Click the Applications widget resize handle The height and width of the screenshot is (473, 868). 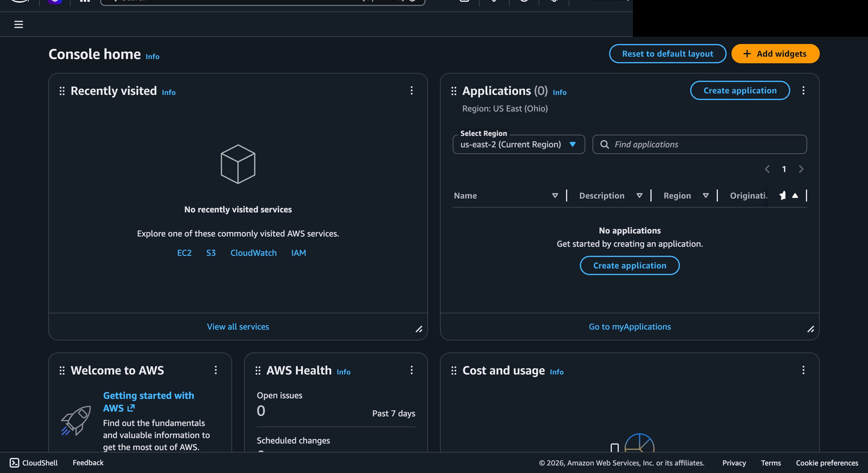811,329
